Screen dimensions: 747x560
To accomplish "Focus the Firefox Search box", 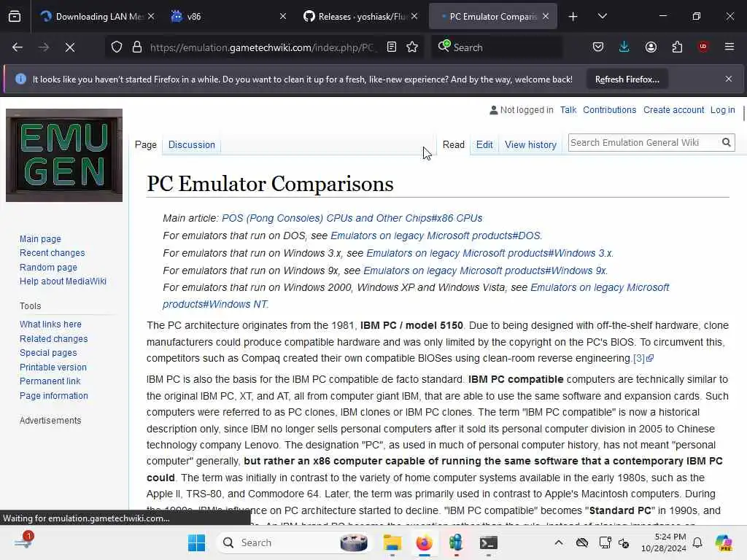I will click(497, 47).
